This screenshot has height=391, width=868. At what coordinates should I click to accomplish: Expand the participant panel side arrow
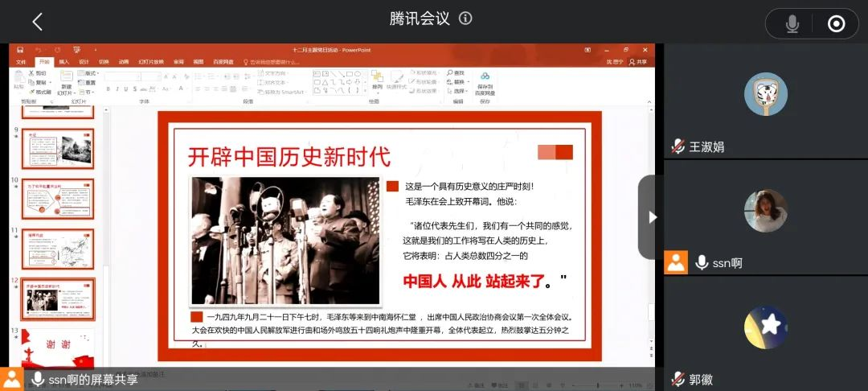coord(652,217)
